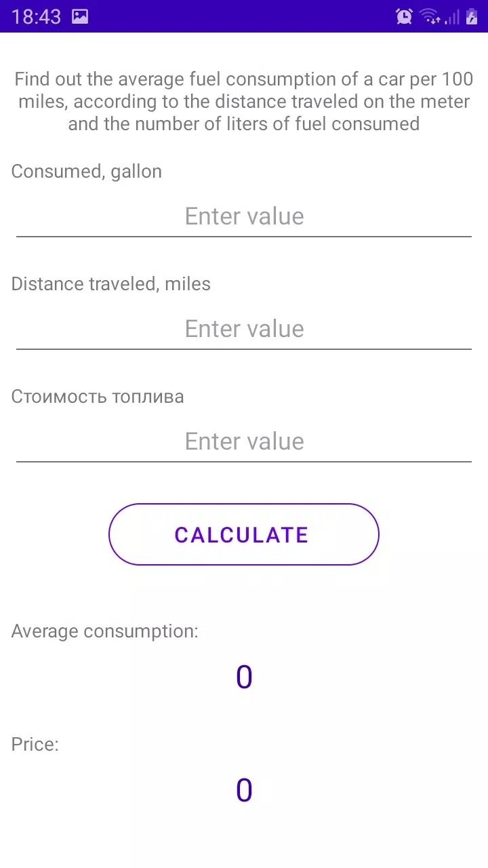488x868 pixels.
Task: Tap the fuel consumption description text
Action: pos(244,102)
